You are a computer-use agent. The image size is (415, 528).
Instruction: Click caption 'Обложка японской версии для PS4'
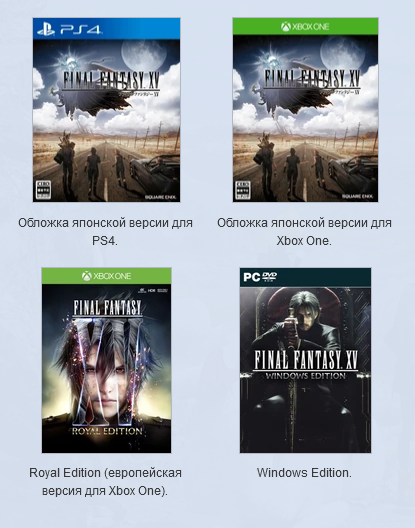click(105, 232)
